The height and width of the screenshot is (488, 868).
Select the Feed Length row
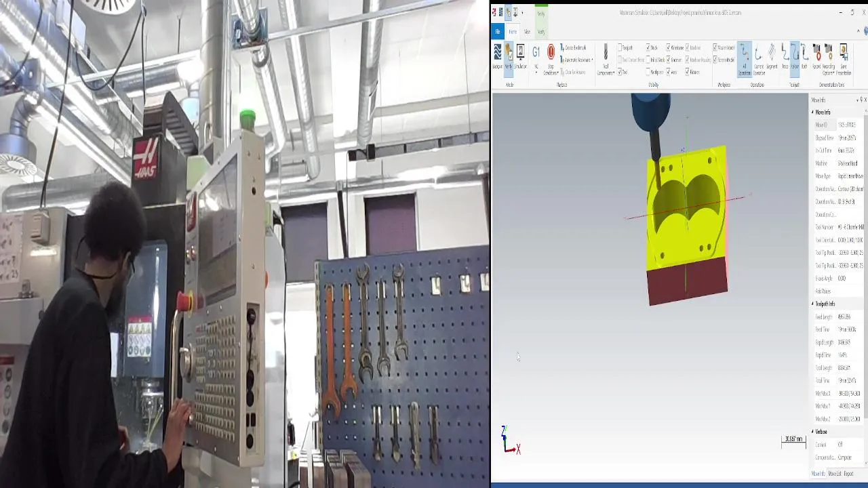840,317
